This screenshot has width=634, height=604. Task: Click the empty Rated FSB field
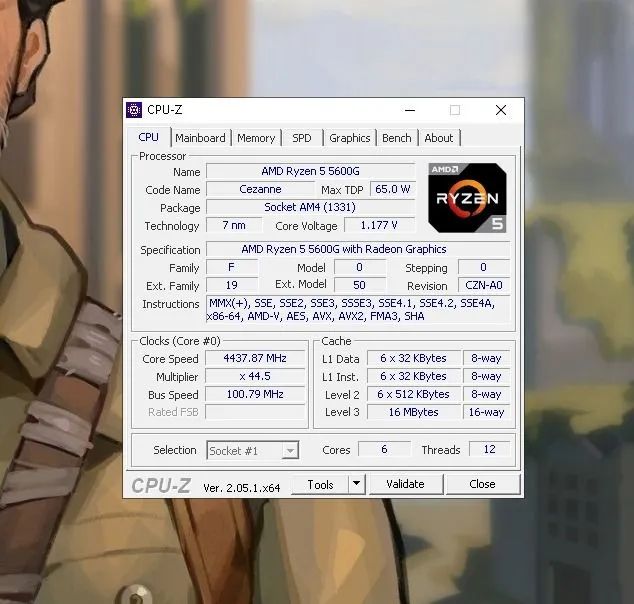[255, 412]
